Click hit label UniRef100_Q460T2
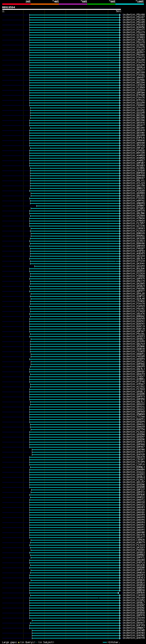Screen dimensions: 146x644 pyautogui.click(x=134, y=500)
